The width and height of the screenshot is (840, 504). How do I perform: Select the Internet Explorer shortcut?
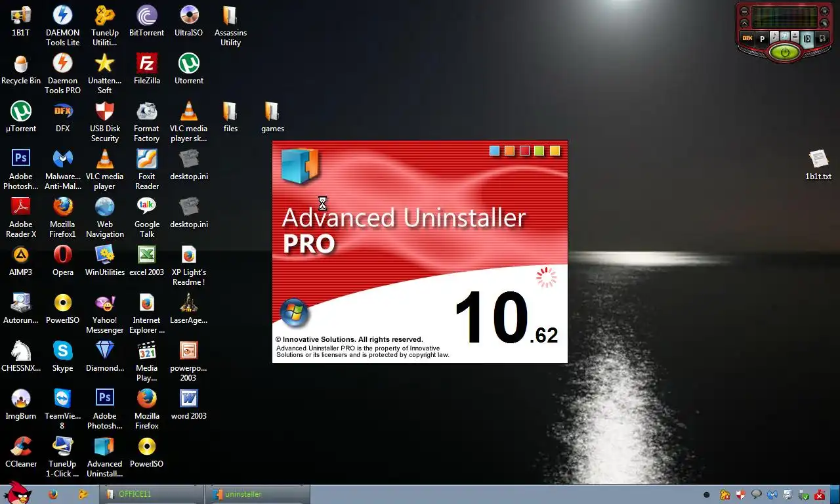(147, 313)
